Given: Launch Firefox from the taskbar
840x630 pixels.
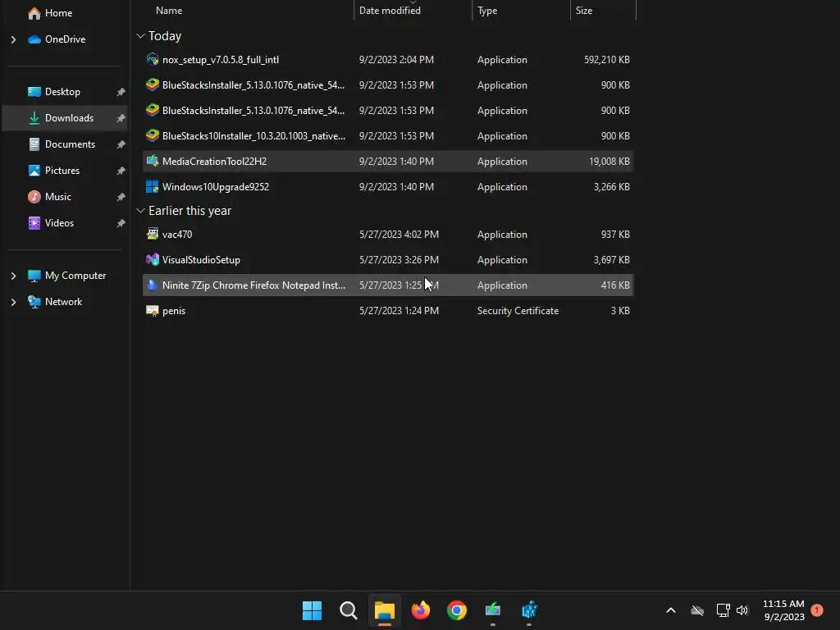Looking at the screenshot, I should point(421,610).
